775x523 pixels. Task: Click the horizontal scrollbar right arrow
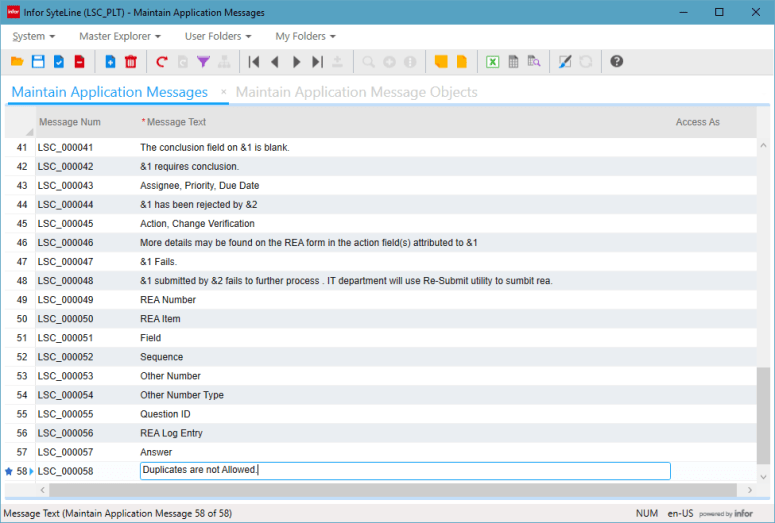point(750,490)
